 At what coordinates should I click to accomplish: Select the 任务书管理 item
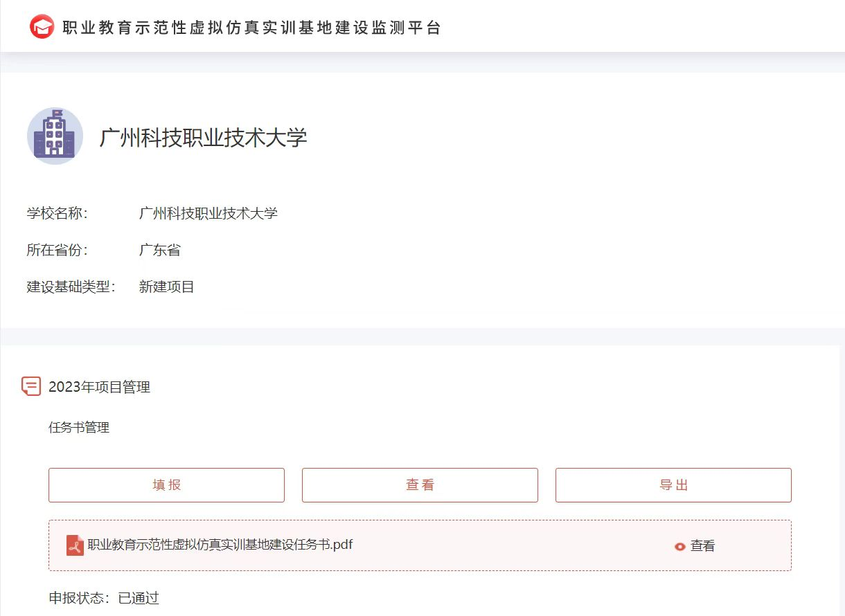pos(79,427)
